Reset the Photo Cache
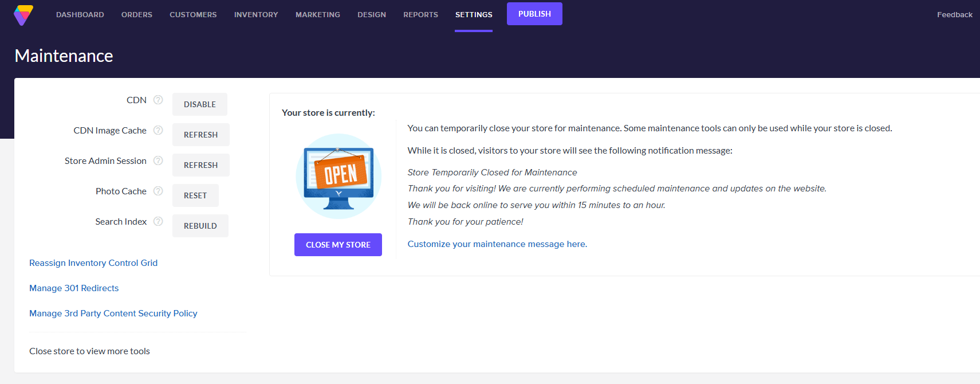 pyautogui.click(x=195, y=195)
